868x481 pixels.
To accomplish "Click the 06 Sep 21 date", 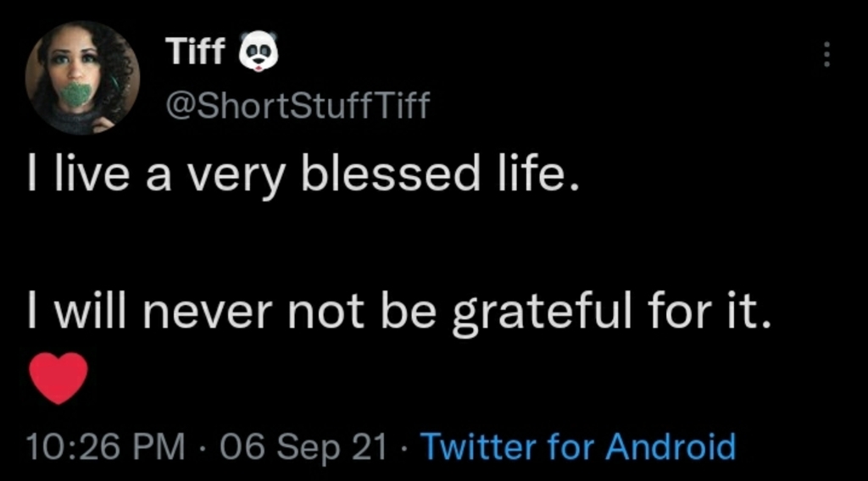I will pos(303,446).
